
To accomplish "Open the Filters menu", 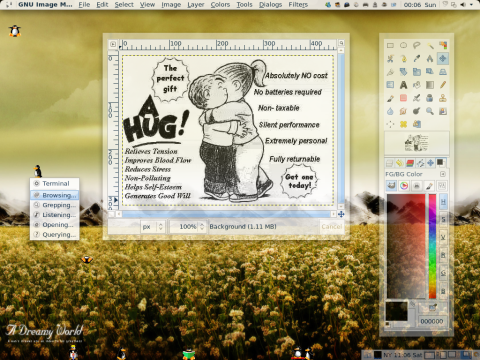I will 298,5.
